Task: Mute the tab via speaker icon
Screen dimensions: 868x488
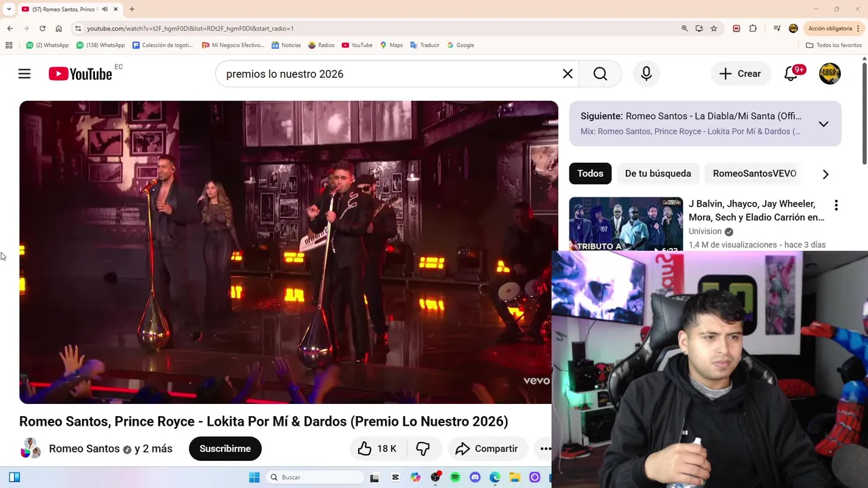Action: pos(104,9)
